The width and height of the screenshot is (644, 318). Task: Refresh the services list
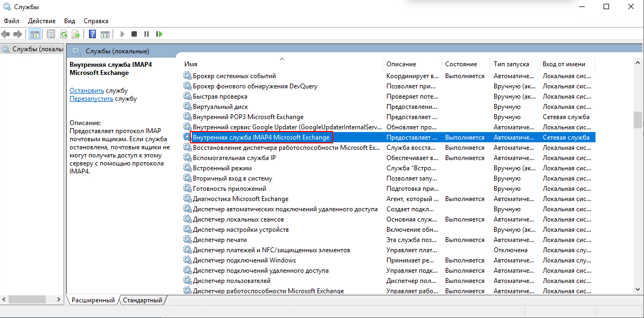[x=64, y=33]
